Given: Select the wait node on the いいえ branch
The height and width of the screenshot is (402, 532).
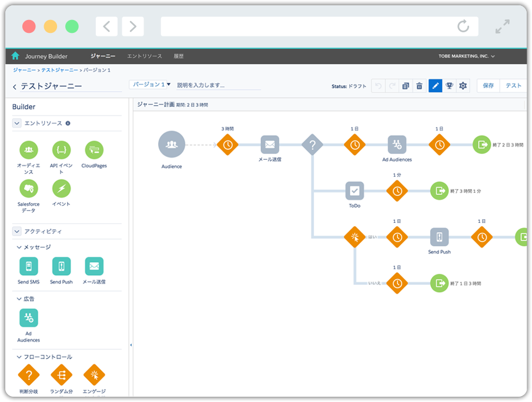Looking at the screenshot, I should coord(397,283).
